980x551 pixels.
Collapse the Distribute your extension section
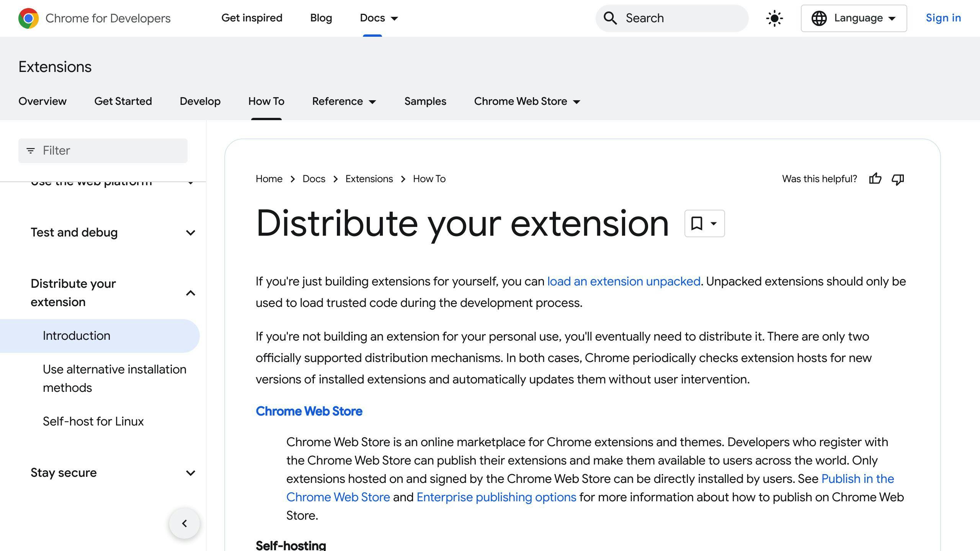pyautogui.click(x=190, y=293)
